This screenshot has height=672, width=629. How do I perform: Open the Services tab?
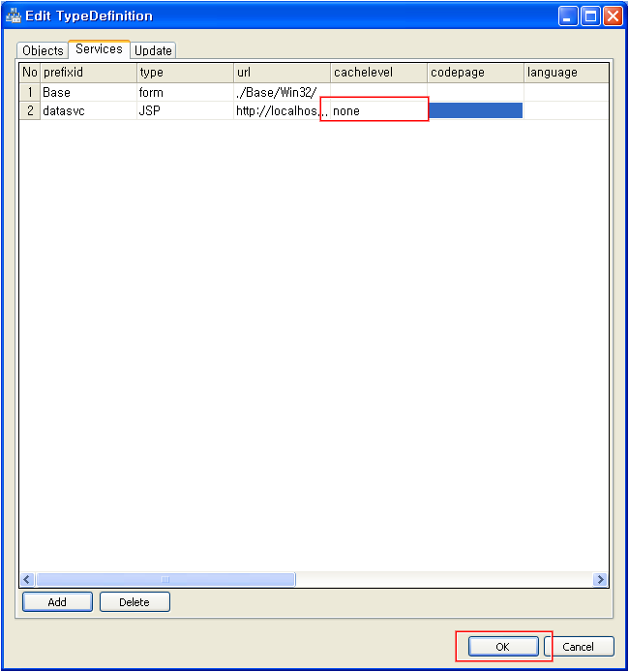click(x=99, y=49)
